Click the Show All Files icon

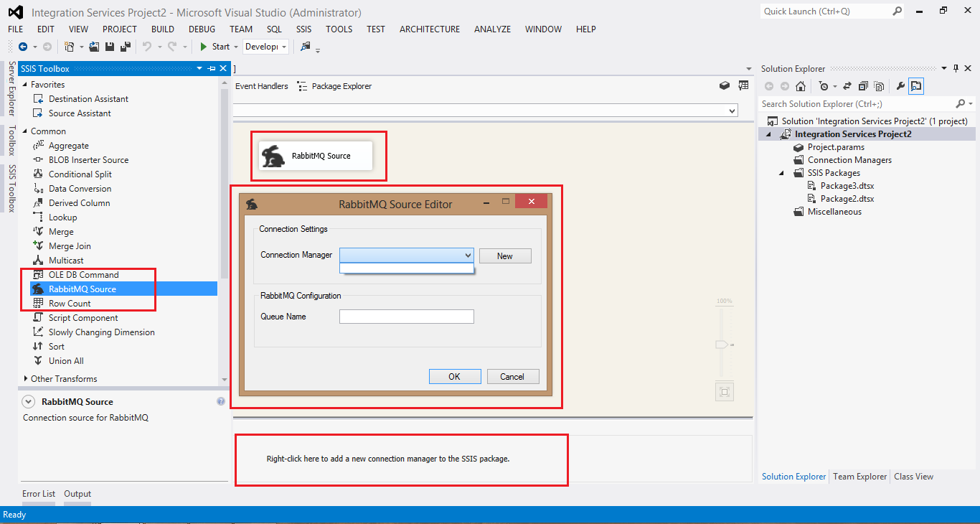[x=879, y=86]
